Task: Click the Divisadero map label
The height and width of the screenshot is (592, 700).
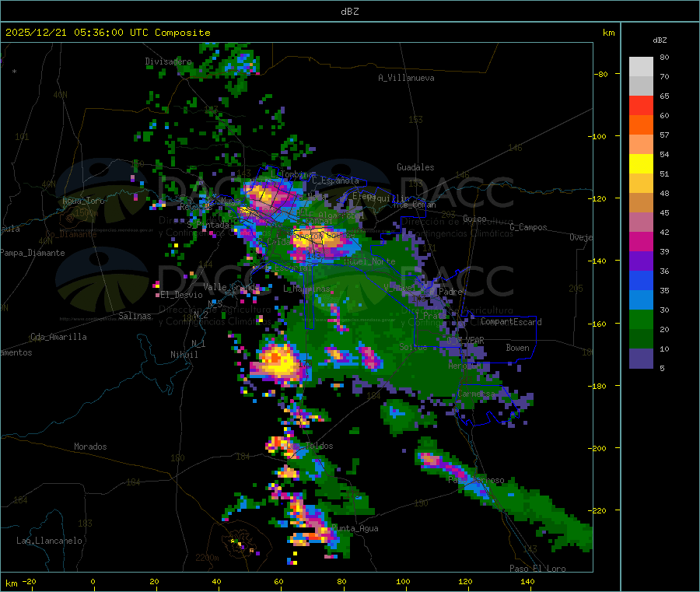Action: (x=168, y=61)
